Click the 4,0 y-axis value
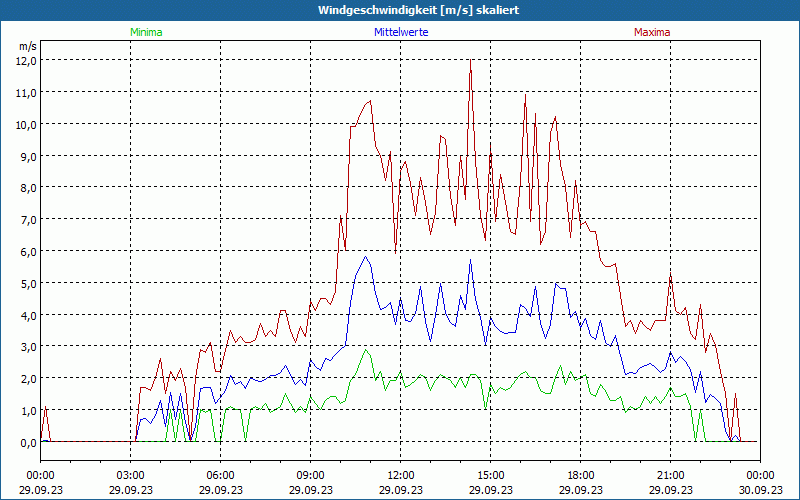The height and width of the screenshot is (500, 800). [30, 315]
